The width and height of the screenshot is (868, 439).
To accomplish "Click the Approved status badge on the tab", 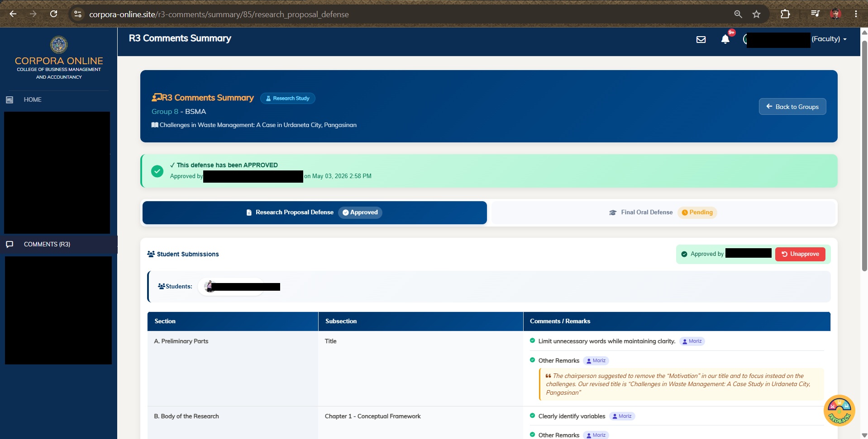I will (360, 212).
